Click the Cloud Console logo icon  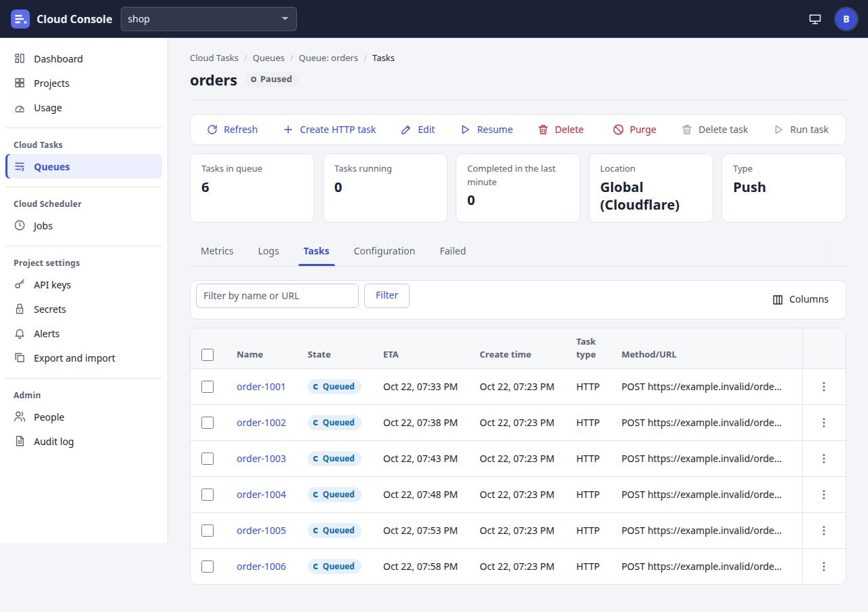(x=20, y=19)
